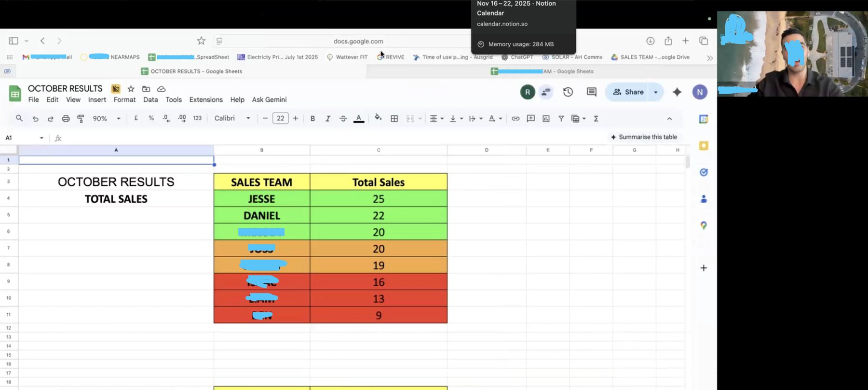This screenshot has width=868, height=390.
Task: Select the Total Sales header cell
Action: pos(379,182)
